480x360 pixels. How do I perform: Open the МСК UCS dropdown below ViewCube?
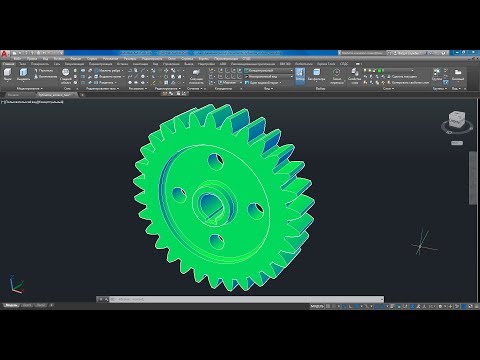(457, 143)
